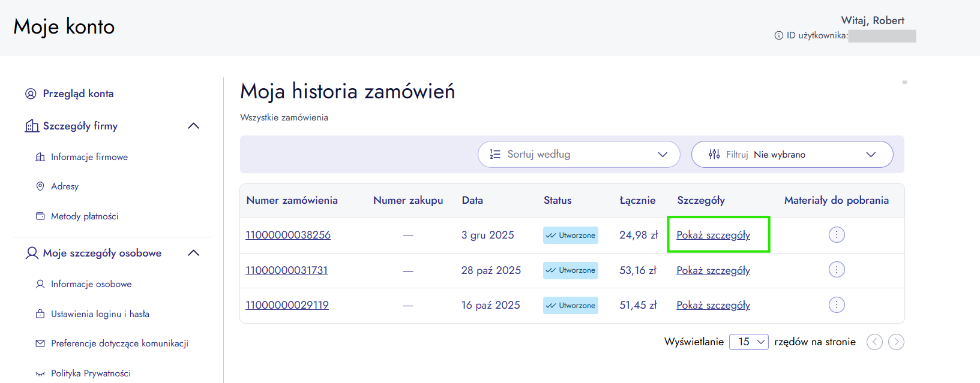Click the Numer zakupu column header
Image resolution: width=980 pixels, height=383 pixels.
click(x=408, y=200)
